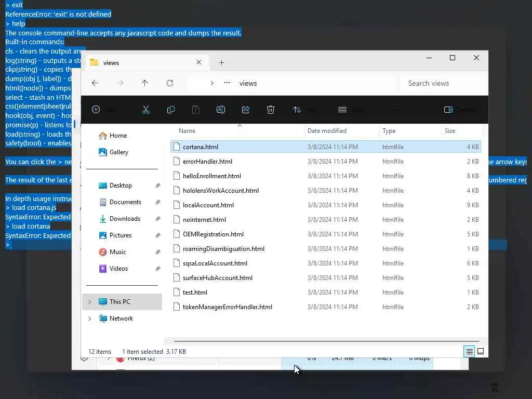Select This PC in navigation pane
The width and height of the screenshot is (532, 399).
click(x=122, y=302)
